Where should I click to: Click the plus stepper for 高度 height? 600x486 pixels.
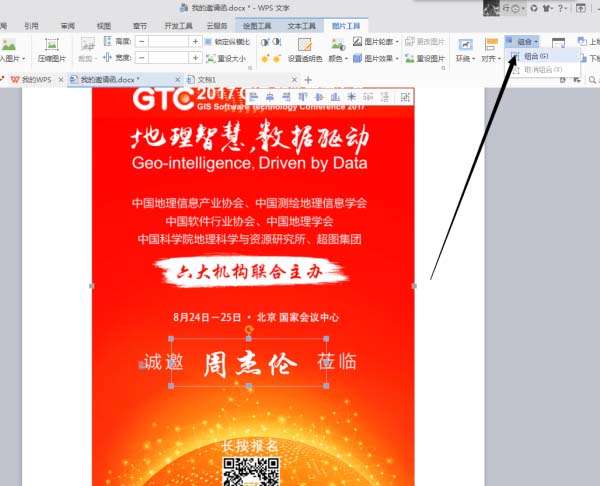point(195,41)
